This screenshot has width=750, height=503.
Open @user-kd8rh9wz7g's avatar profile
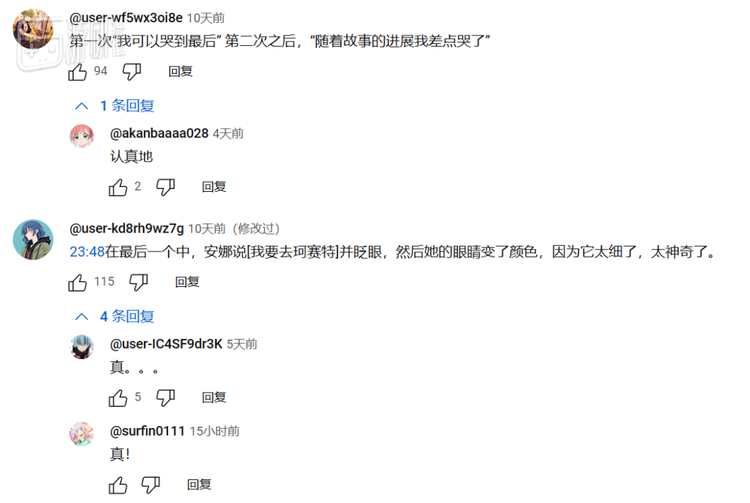click(x=33, y=240)
